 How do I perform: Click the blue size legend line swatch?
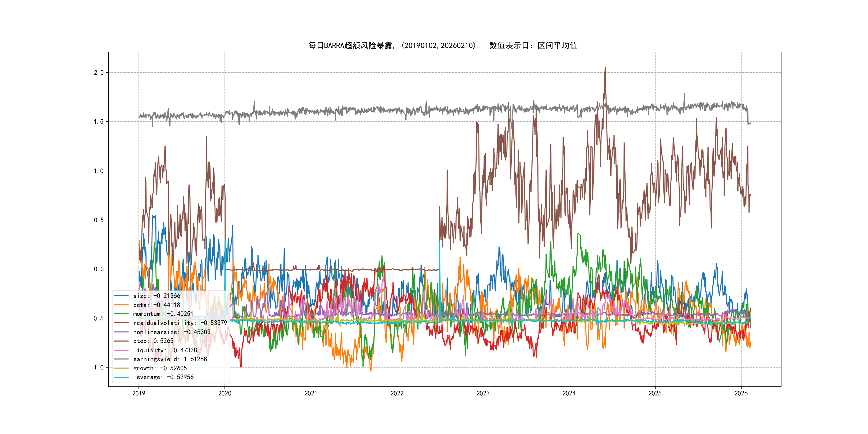pos(121,296)
